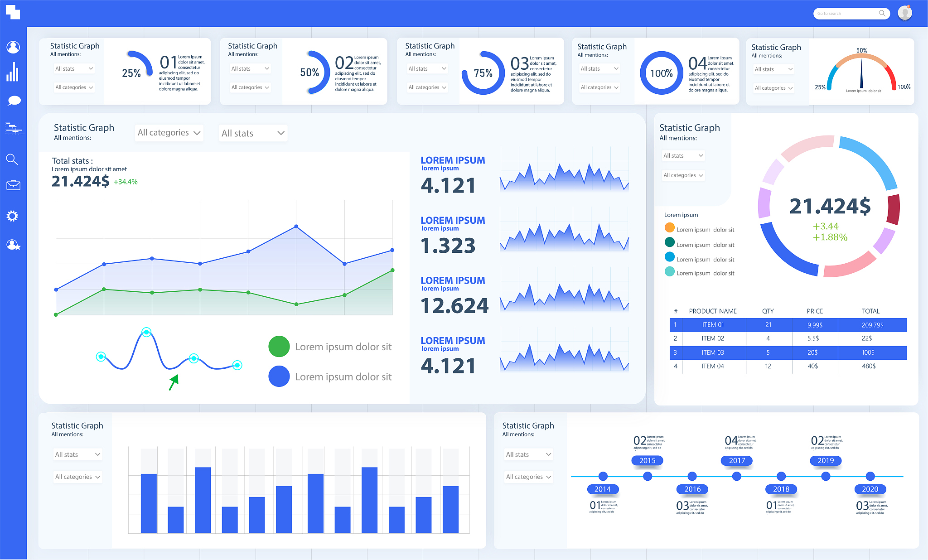Click the user avatar in the top bar
This screenshot has height=560, width=928.
click(x=905, y=13)
